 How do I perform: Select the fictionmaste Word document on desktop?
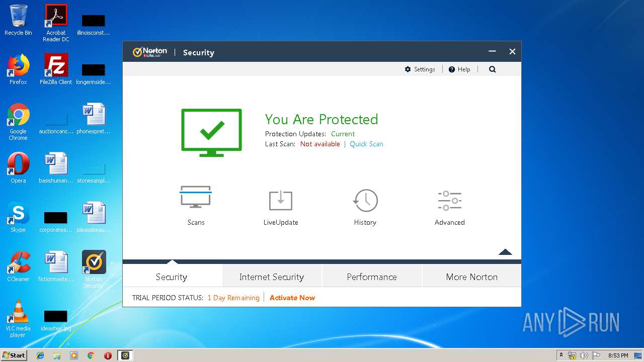click(56, 266)
